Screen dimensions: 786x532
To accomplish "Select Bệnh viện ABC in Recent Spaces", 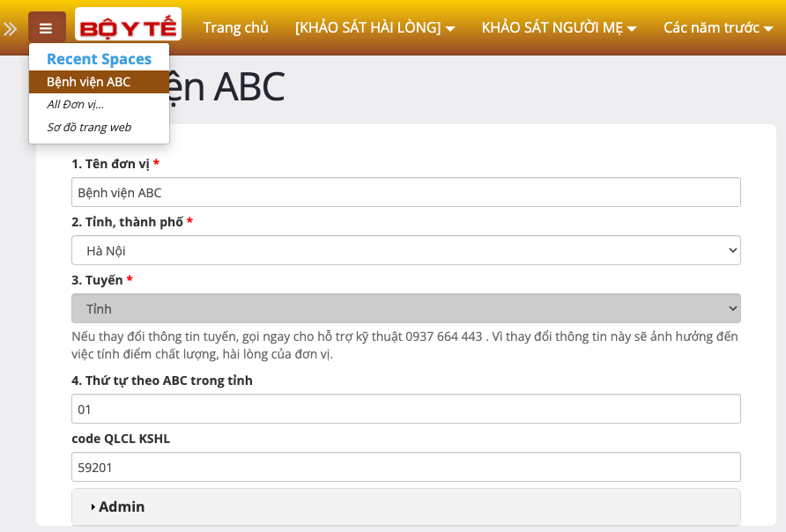I will 89,82.
